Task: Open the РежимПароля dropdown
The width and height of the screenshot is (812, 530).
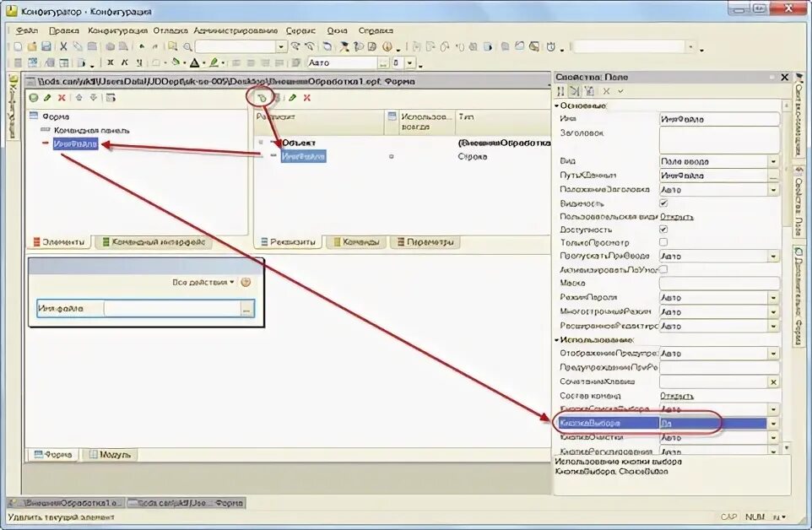Action: click(x=773, y=298)
